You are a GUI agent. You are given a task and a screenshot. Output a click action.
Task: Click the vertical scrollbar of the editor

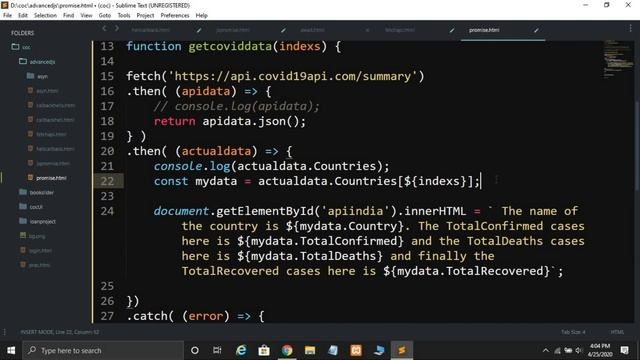click(x=637, y=145)
